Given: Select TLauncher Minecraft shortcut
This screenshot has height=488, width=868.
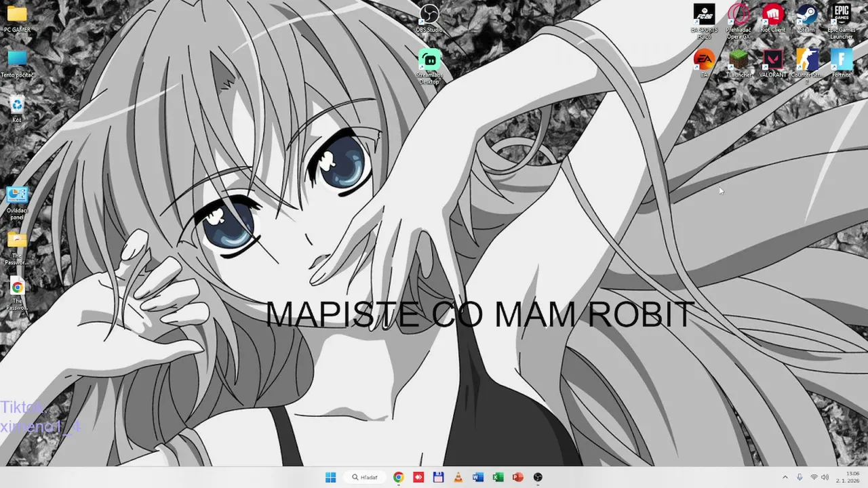Looking at the screenshot, I should coord(738,64).
